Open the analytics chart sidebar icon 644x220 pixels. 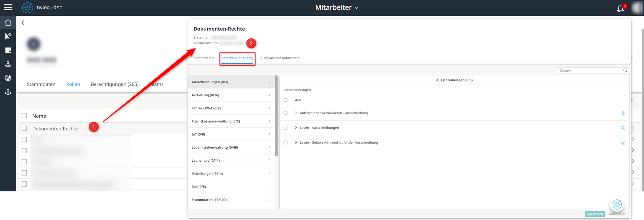pyautogui.click(x=8, y=36)
